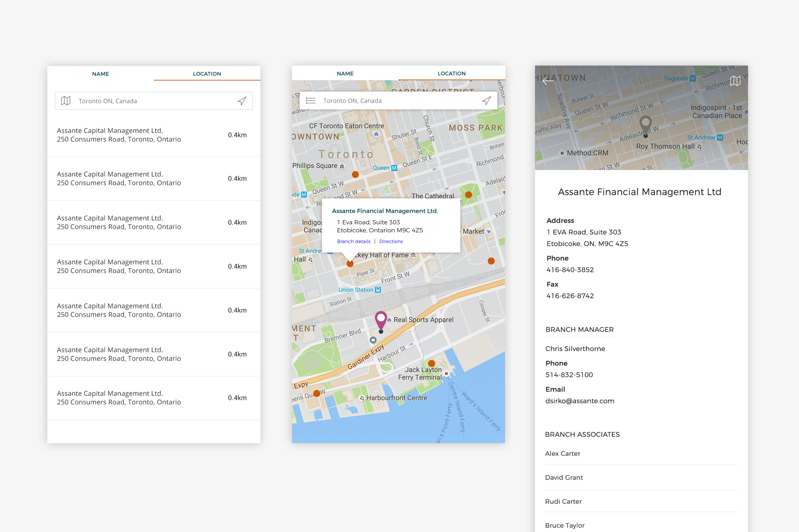The width and height of the screenshot is (799, 532).
Task: Click Union Station transit icon on map
Action: coord(378,290)
